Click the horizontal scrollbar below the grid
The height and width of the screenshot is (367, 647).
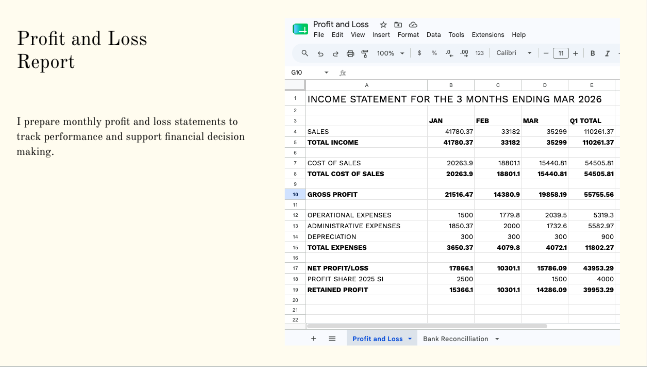pos(427,326)
